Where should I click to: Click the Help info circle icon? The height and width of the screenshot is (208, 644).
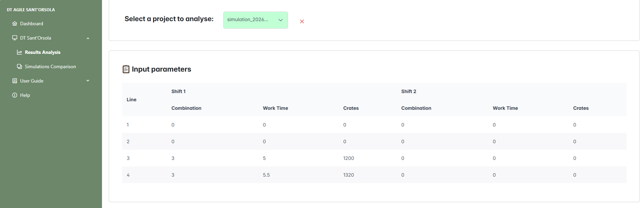point(15,95)
